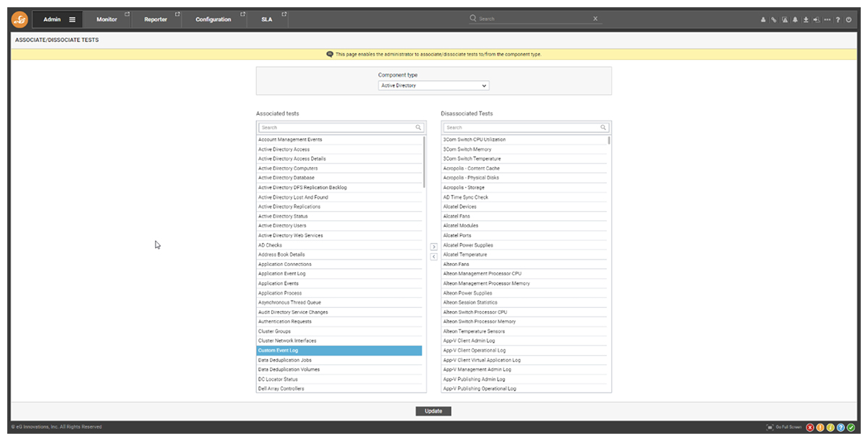Click the green normal checkmark status icon

click(x=851, y=427)
